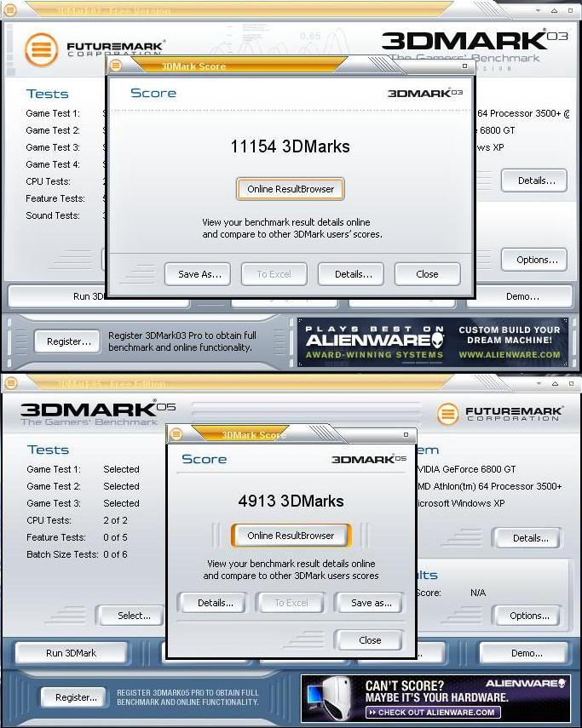Click the To Excel button in the 3DMark05 score dialog
This screenshot has width=582, height=728.
[291, 603]
